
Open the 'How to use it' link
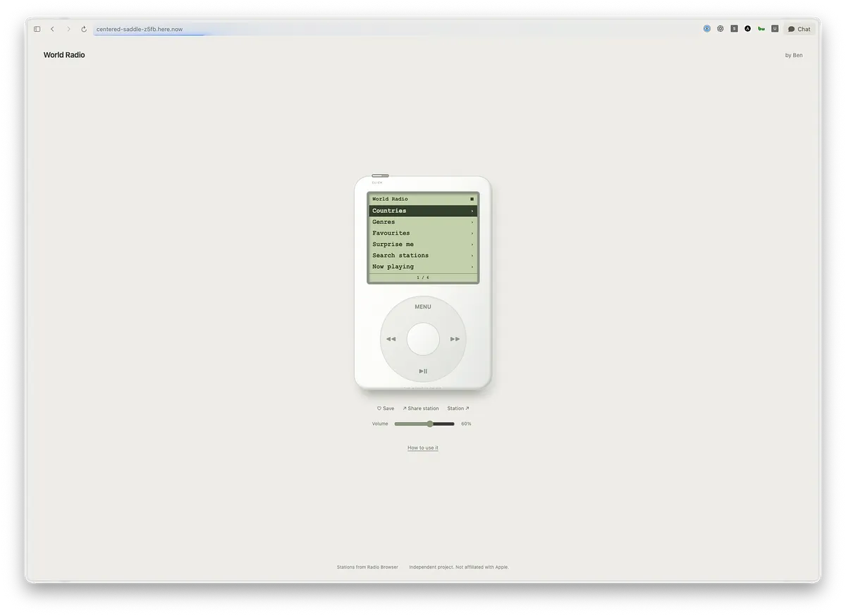[x=423, y=448]
